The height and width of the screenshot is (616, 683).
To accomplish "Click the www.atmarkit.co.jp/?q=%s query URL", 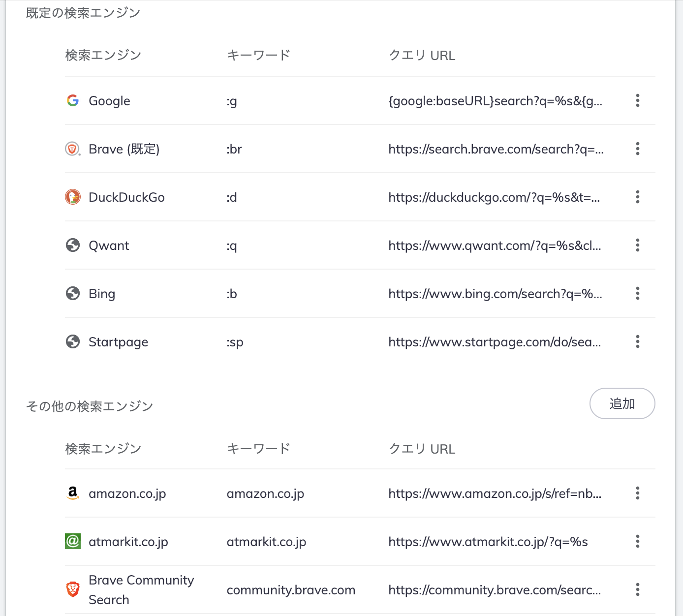I will coord(488,542).
